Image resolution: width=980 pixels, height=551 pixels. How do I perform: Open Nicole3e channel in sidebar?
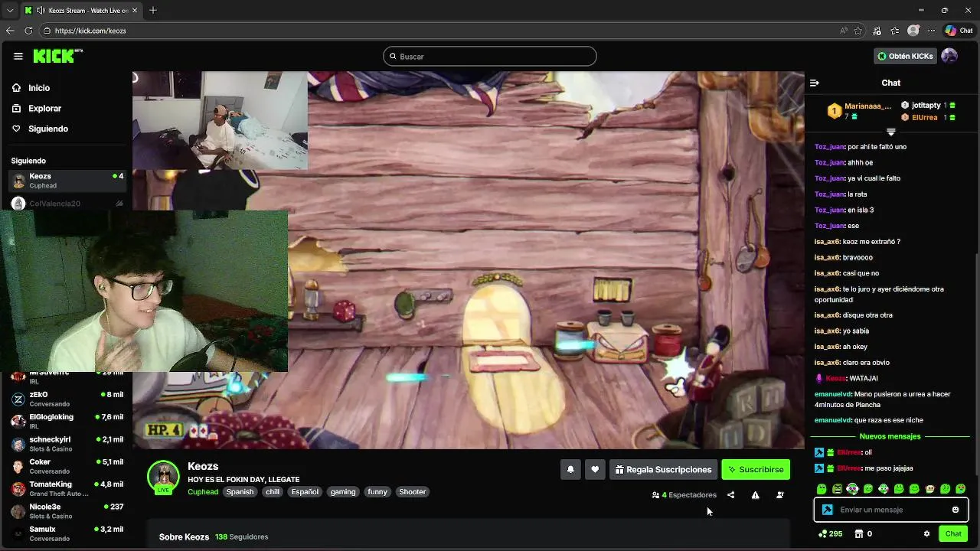coord(67,511)
